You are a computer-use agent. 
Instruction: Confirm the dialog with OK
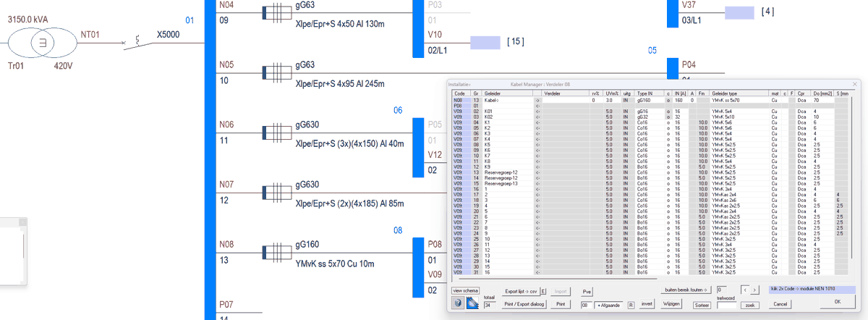837,301
